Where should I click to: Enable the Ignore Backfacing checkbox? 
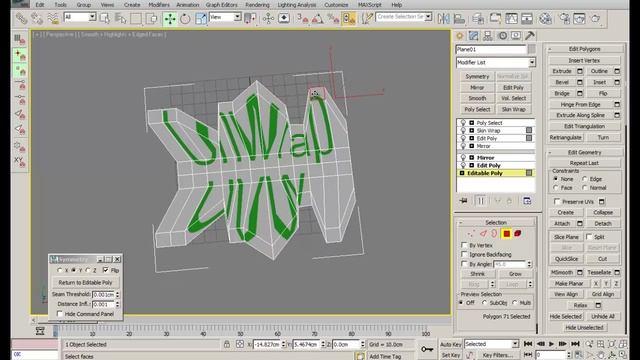(464, 254)
